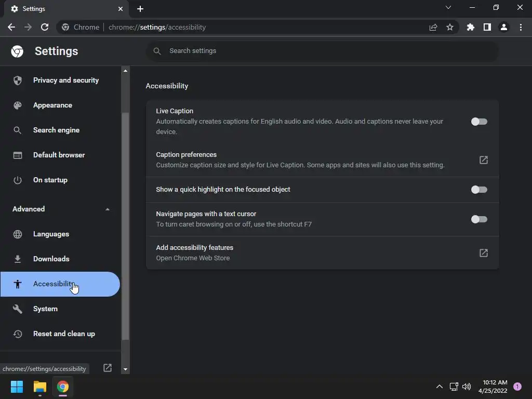Click the Search engine magnifier icon
Viewport: 532px width, 399px height.
tap(17, 130)
